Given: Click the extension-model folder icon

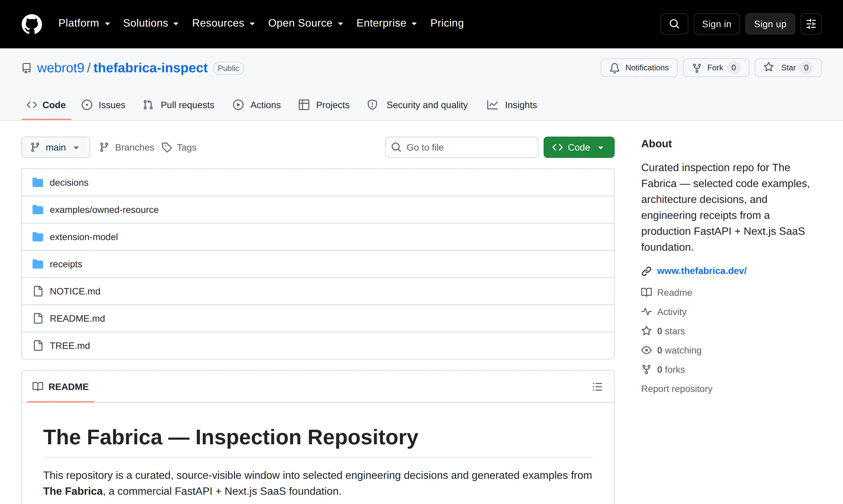Looking at the screenshot, I should (38, 237).
